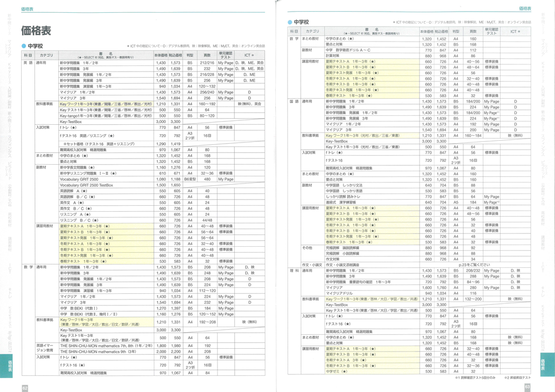555x392 pixels.
Task: Click the small 価格表 header at top right corner
Action: coord(525,8)
